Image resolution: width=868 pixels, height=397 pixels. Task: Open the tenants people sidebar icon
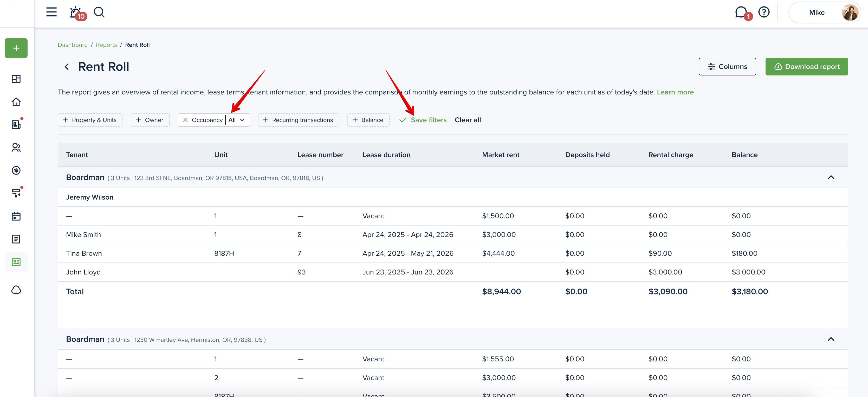16,148
